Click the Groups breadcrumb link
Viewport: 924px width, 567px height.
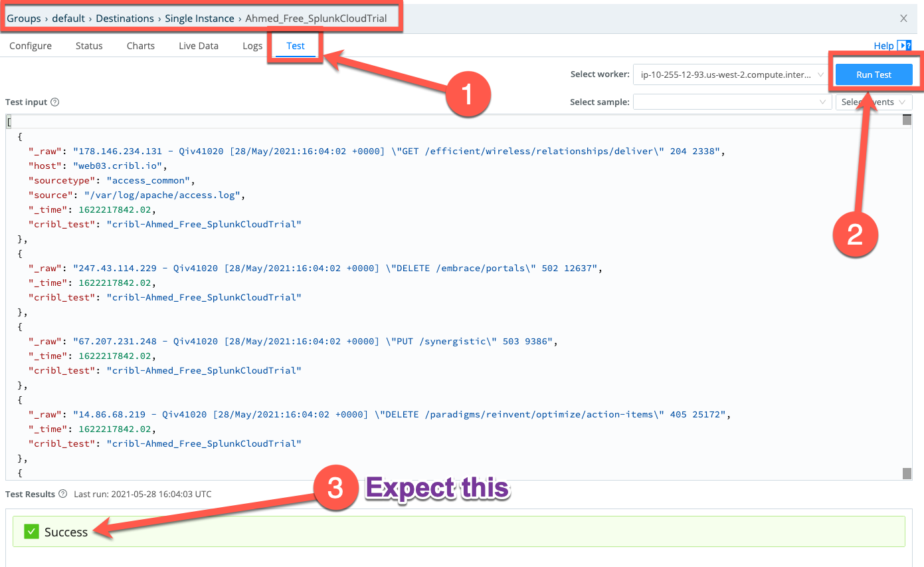23,18
